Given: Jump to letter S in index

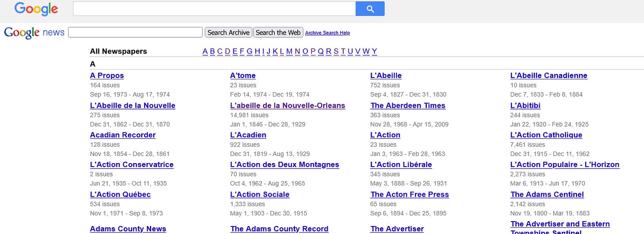Looking at the screenshot, I should coord(336,51).
